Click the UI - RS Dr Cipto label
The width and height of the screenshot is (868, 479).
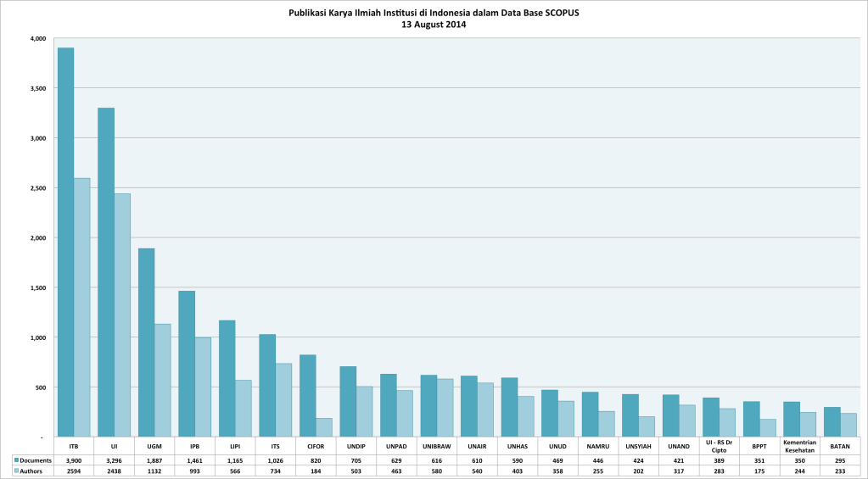(719, 445)
